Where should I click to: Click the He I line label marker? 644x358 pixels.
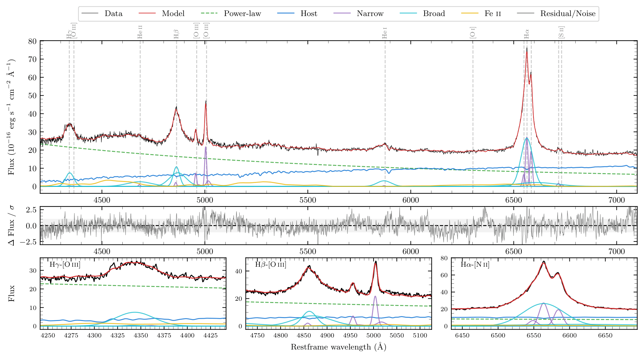pos(385,33)
